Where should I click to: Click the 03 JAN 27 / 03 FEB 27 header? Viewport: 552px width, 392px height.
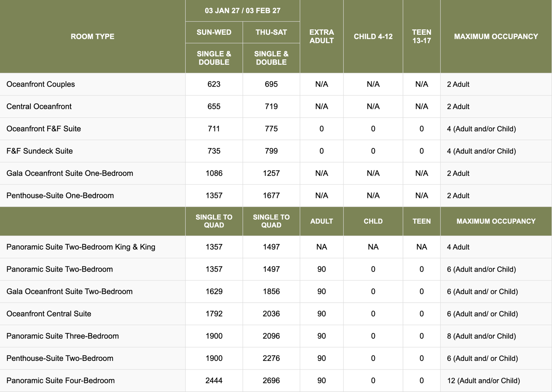coord(243,11)
